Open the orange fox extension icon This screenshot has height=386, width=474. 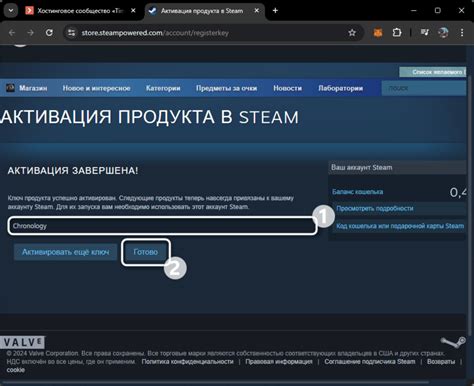(x=378, y=33)
